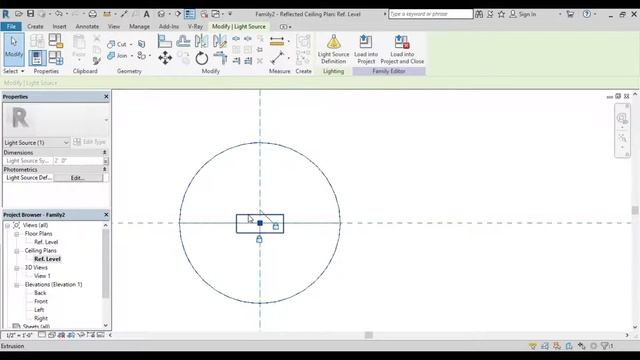Click Light Source Definition ribbon icon
This screenshot has height=360, width=640.
point(333,49)
